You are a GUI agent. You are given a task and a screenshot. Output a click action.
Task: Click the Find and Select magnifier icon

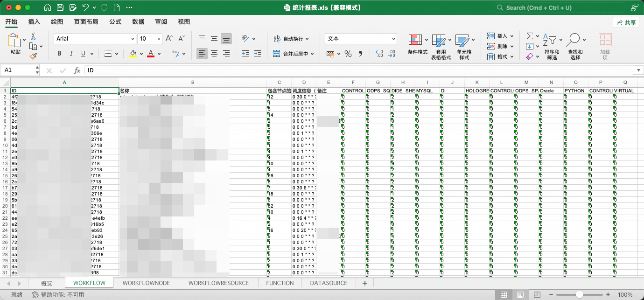(x=574, y=40)
